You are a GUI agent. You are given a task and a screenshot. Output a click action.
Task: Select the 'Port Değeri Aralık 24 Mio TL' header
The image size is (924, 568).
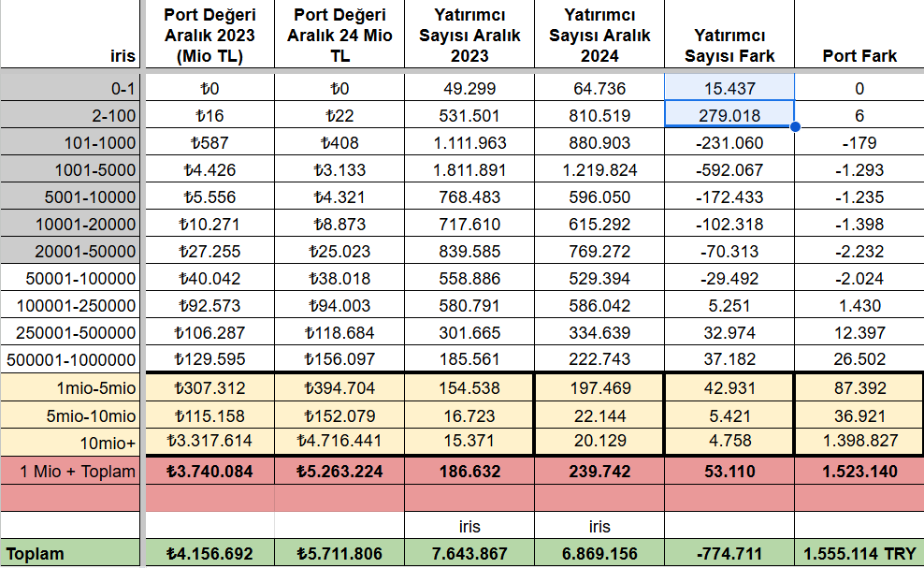(x=339, y=35)
